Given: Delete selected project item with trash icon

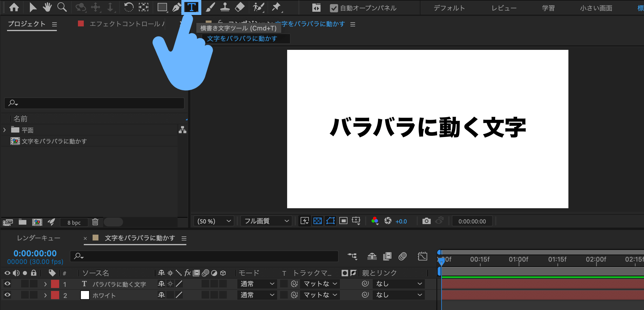Looking at the screenshot, I should 95,222.
